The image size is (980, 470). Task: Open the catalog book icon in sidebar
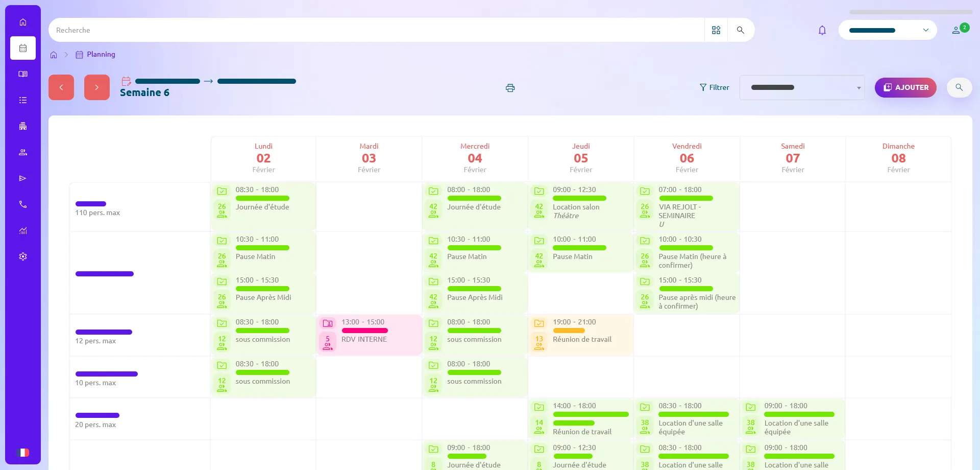22,74
